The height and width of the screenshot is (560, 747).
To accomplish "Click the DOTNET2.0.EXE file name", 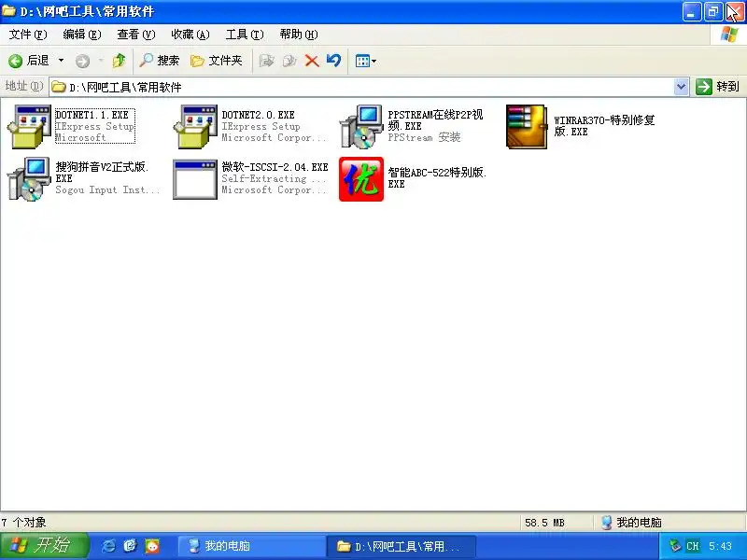I will [x=259, y=115].
